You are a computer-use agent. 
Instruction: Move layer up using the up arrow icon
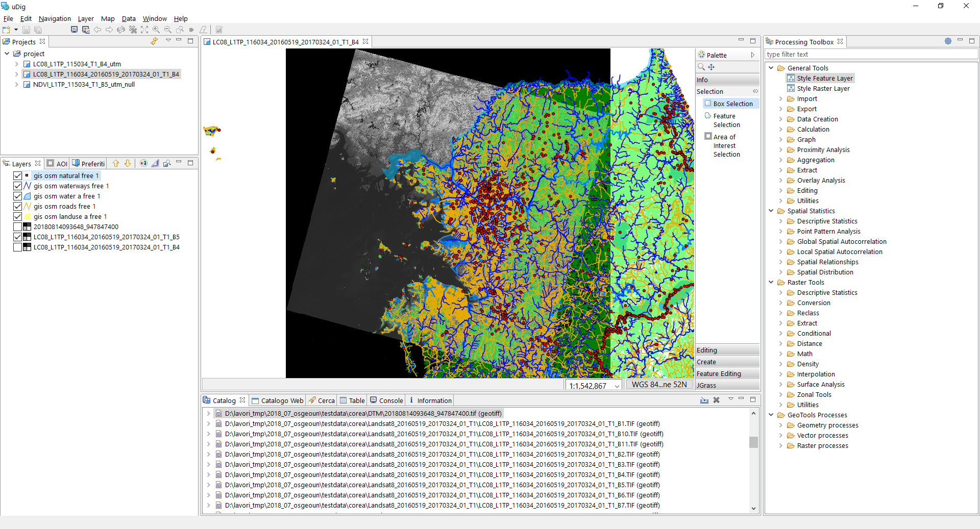116,163
